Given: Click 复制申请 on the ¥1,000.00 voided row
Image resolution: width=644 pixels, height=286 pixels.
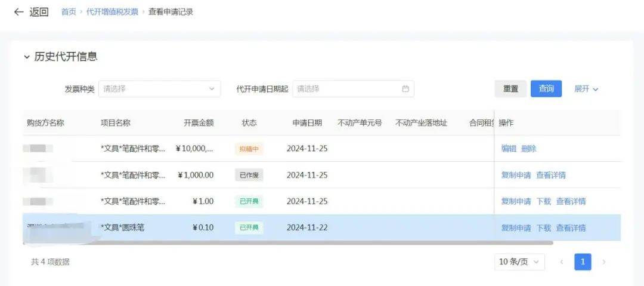Looking at the screenshot, I should 516,175.
